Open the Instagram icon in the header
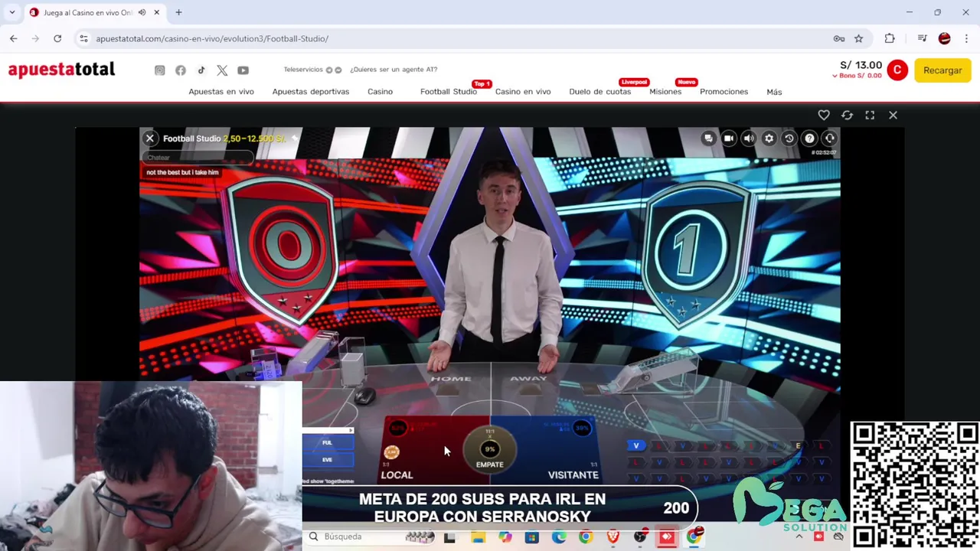Viewport: 980px width, 551px height. (x=159, y=70)
